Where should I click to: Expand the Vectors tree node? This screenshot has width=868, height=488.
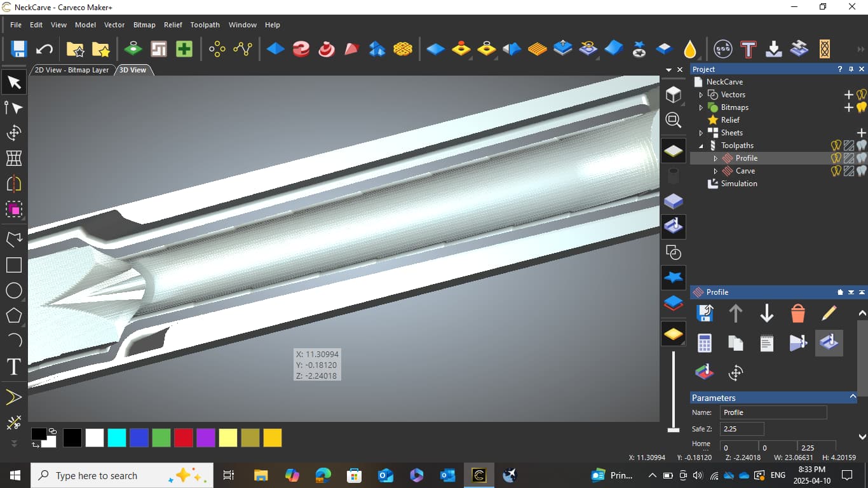pos(701,95)
